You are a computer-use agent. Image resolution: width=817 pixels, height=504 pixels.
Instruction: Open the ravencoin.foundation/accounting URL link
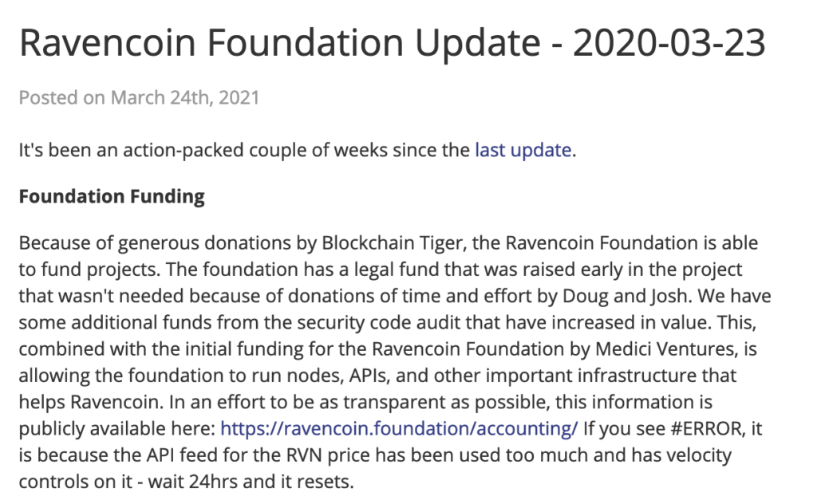(399, 428)
